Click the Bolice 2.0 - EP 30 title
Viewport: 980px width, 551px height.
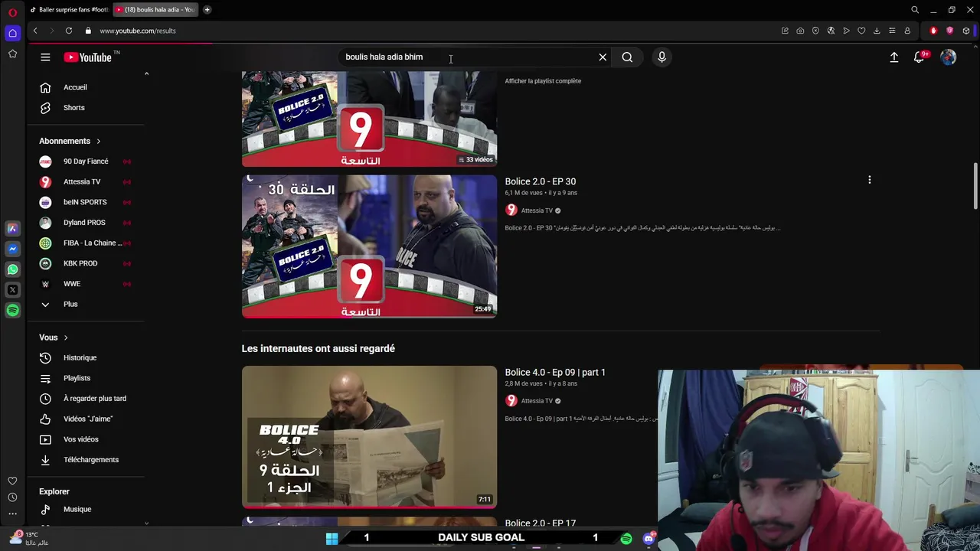pyautogui.click(x=541, y=181)
